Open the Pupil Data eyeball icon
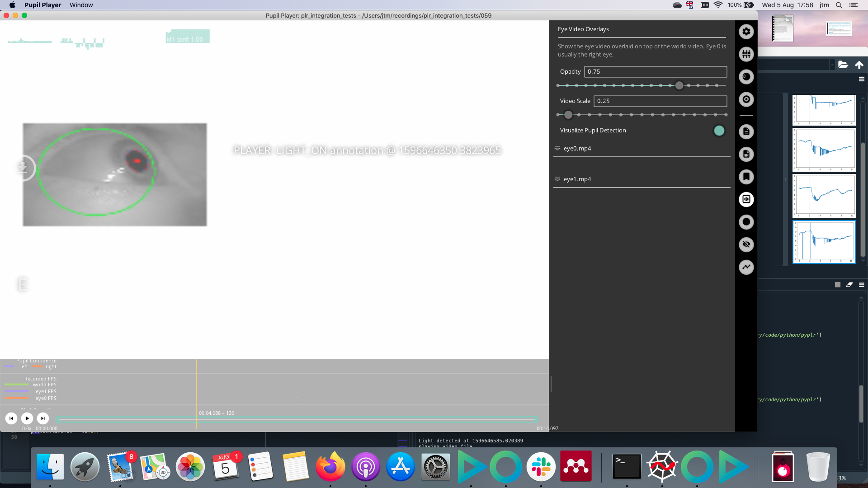This screenshot has width=868, height=488. tap(746, 77)
